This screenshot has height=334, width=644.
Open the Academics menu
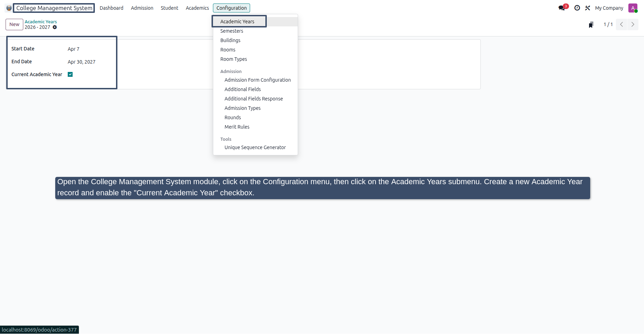(x=197, y=8)
